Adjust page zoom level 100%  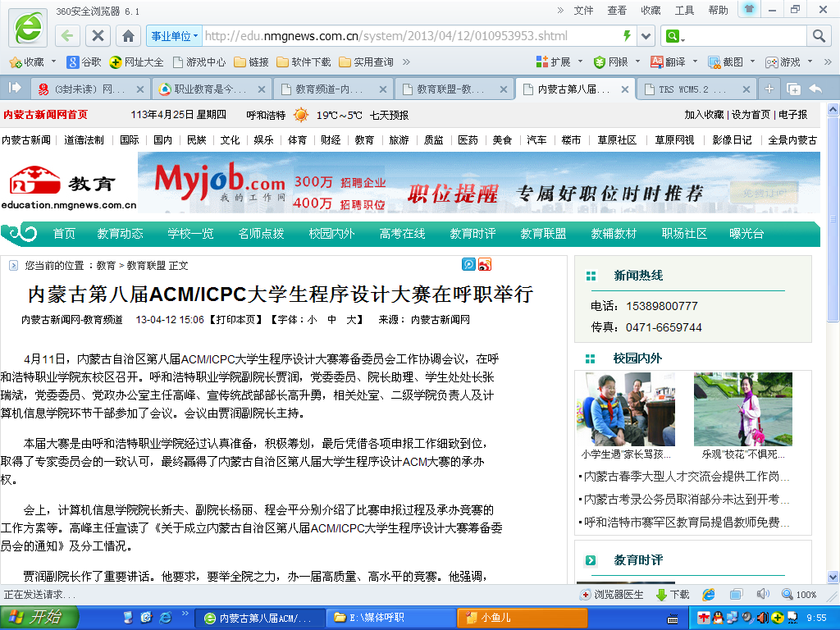pos(799,595)
